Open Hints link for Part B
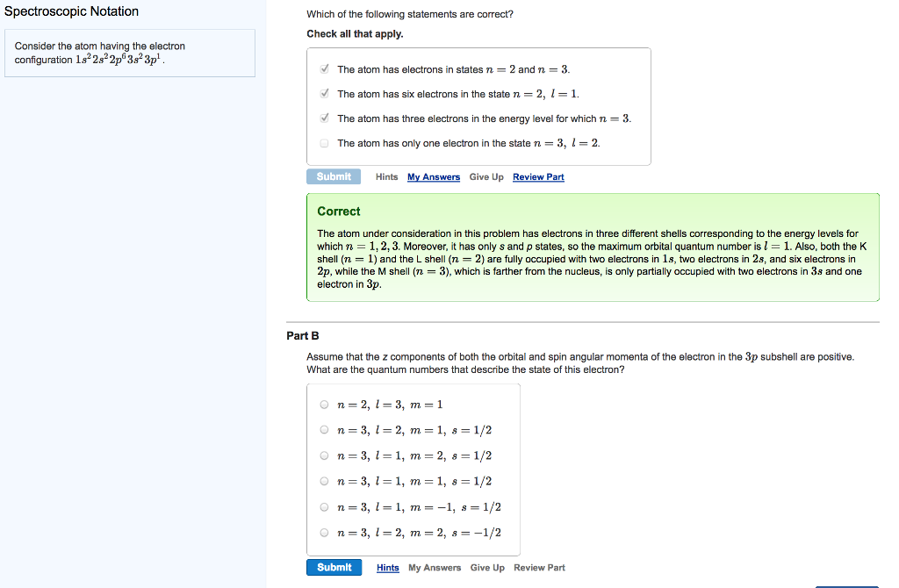Image resolution: width=899 pixels, height=588 pixels. [388, 568]
